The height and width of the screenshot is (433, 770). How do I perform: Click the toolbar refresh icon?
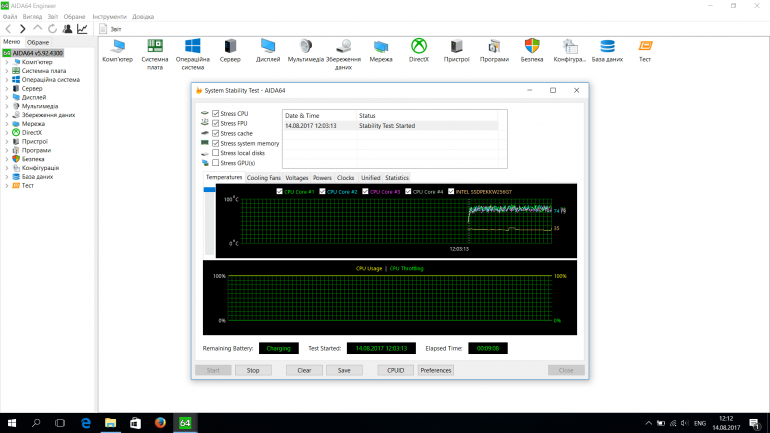(52, 29)
